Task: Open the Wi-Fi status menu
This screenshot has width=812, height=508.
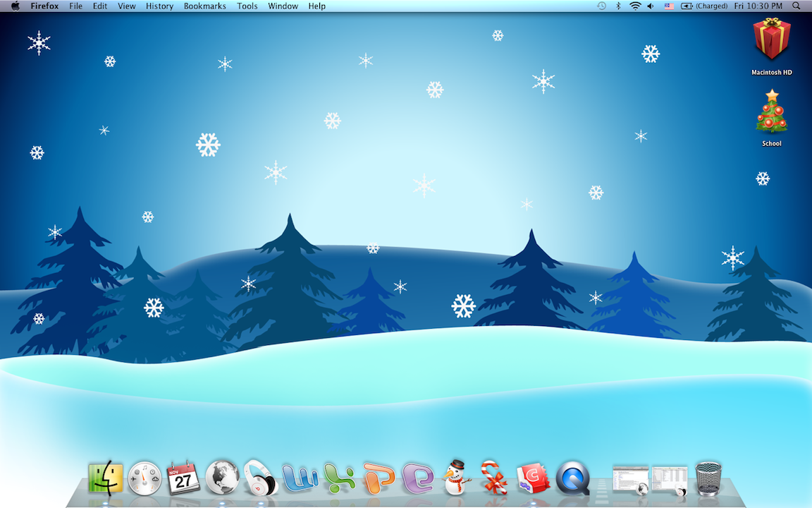Action: click(x=635, y=6)
